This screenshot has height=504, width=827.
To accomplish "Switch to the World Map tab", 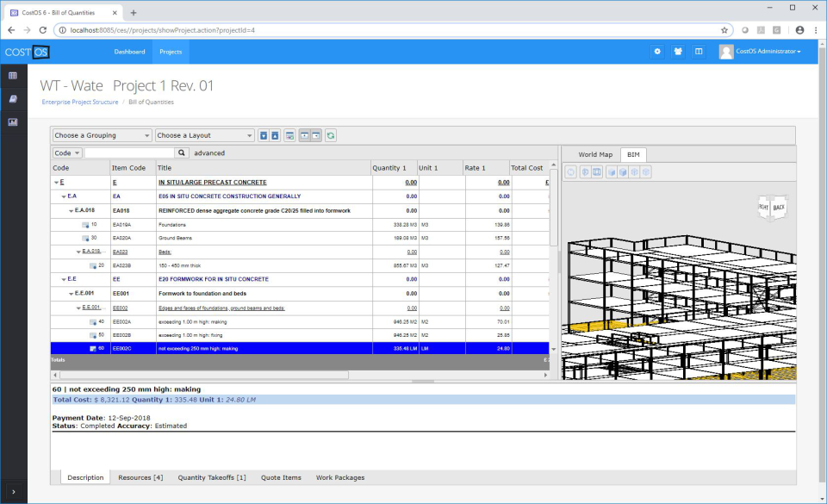I will (x=595, y=154).
